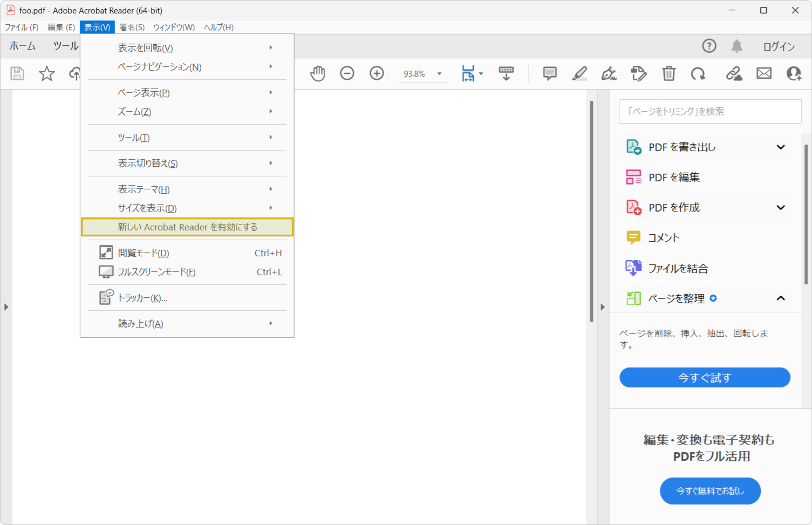Zoom out with the minus icon

coord(347,73)
